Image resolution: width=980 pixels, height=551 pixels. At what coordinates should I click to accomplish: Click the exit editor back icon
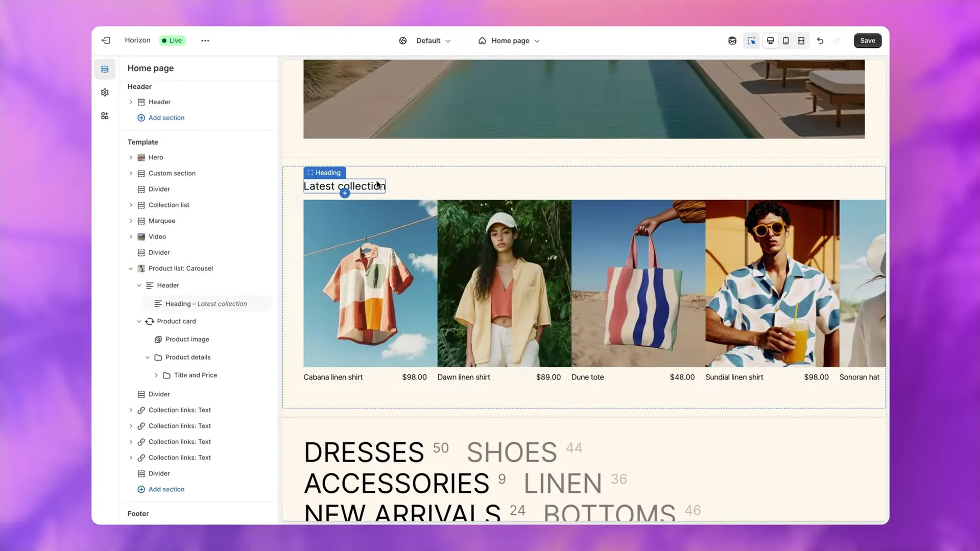pyautogui.click(x=106, y=40)
